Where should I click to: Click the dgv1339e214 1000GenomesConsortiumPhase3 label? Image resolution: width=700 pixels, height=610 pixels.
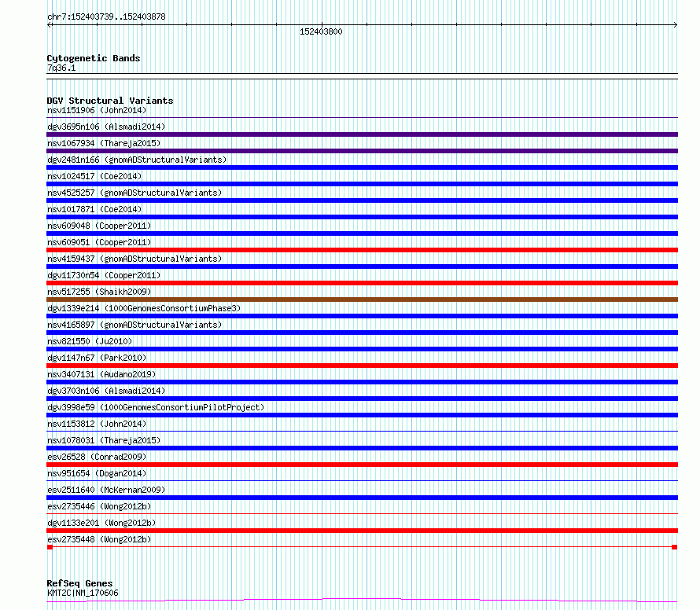point(144,308)
